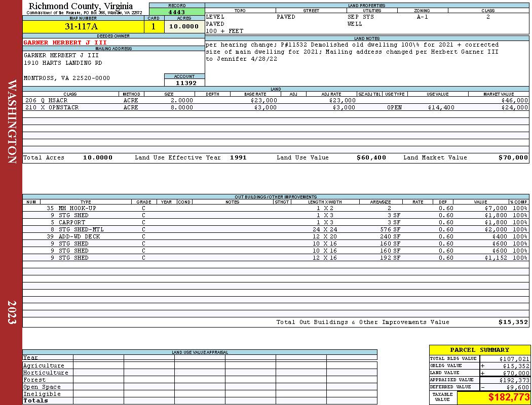This screenshot has width=532, height=405.
Task: Click the 2.0000 land size cell
Action: (x=182, y=101)
